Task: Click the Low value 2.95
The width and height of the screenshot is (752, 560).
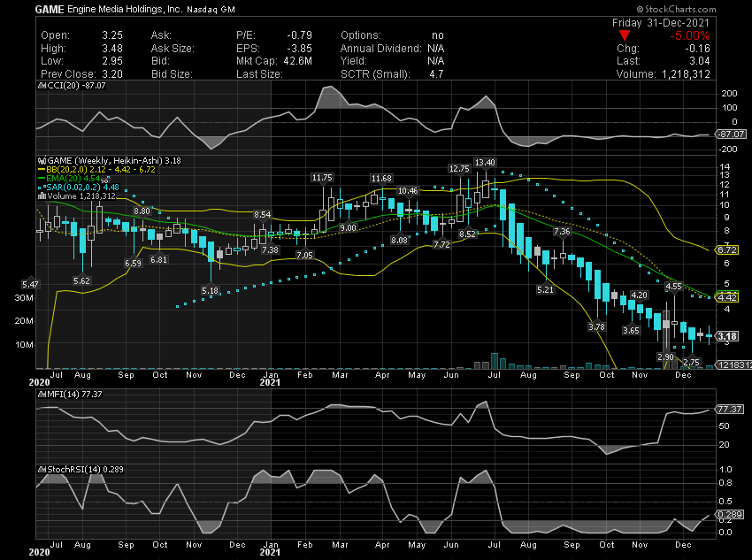Action: [x=112, y=61]
